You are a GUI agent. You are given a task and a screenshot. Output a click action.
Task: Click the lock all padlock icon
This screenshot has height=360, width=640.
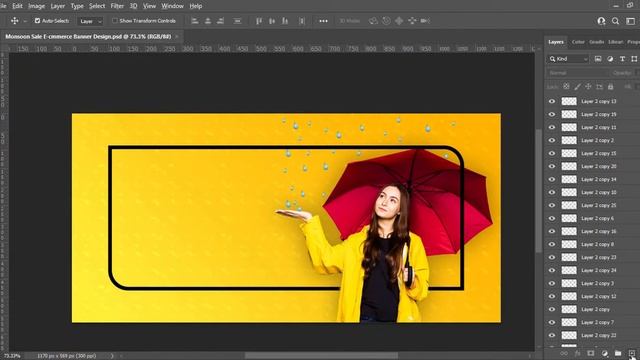pyautogui.click(x=610, y=87)
